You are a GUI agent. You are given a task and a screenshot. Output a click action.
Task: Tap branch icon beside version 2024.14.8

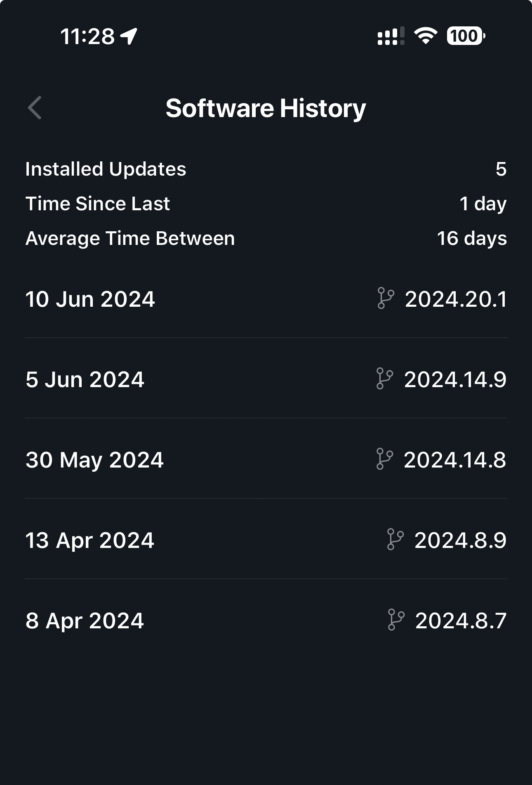(384, 459)
